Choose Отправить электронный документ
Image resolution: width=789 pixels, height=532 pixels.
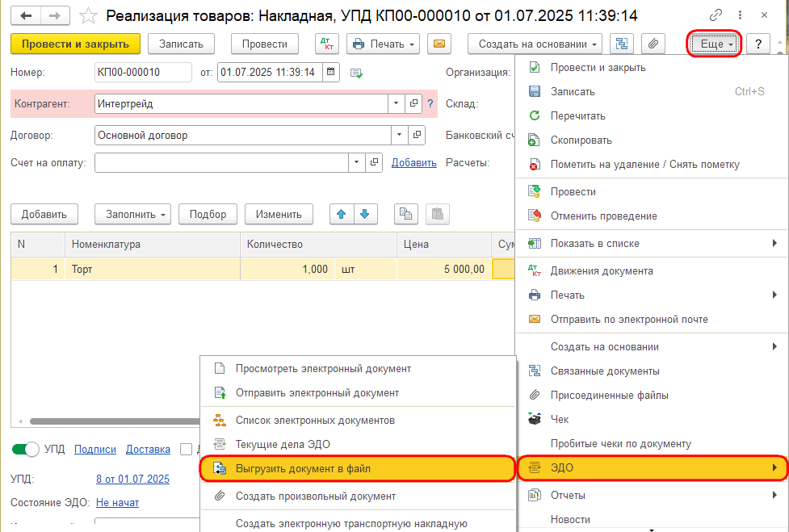click(x=359, y=392)
